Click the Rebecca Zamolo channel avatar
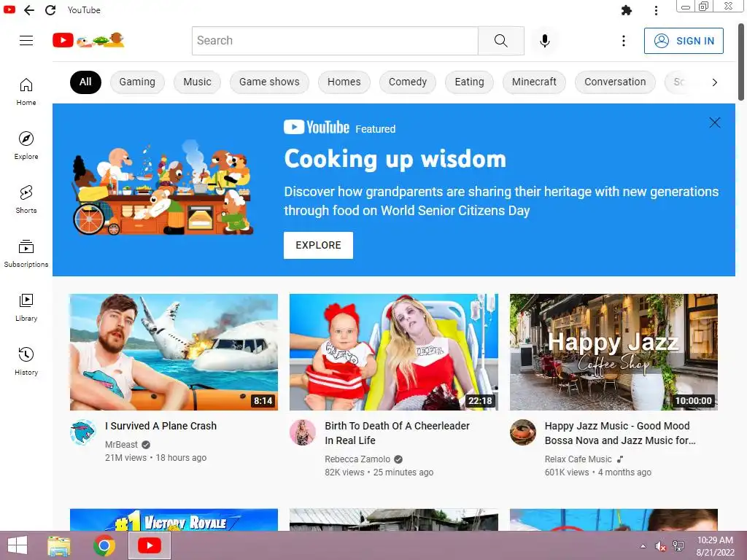The width and height of the screenshot is (747, 560). click(303, 432)
